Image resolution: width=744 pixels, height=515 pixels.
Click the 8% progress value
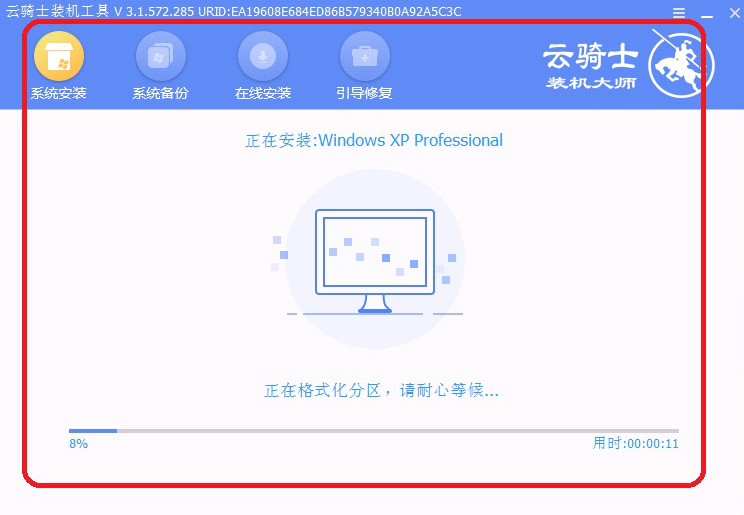[x=79, y=444]
